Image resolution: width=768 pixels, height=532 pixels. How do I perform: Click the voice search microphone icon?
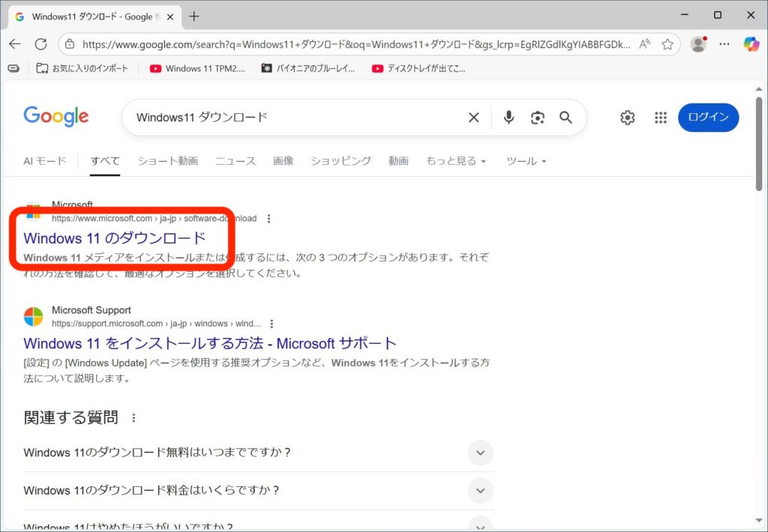click(508, 118)
